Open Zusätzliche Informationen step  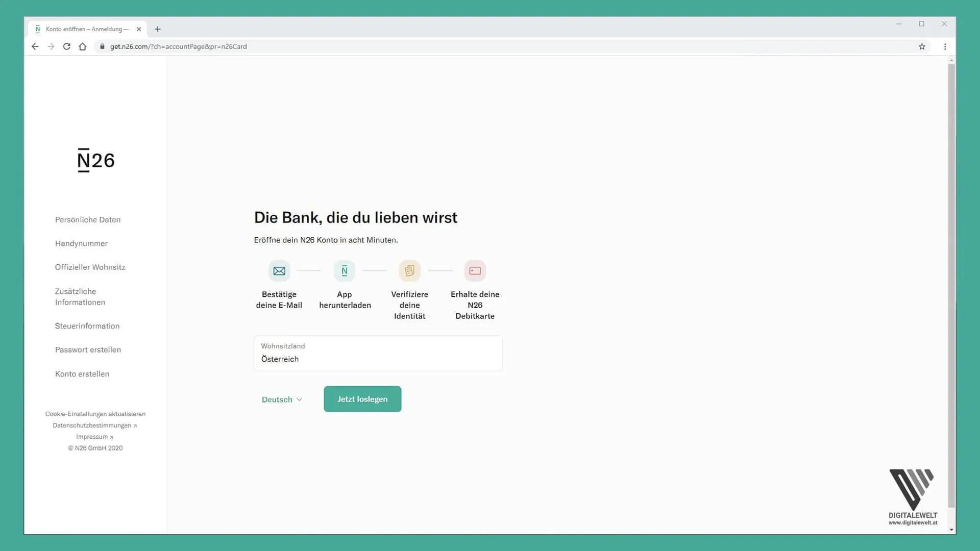click(x=80, y=296)
